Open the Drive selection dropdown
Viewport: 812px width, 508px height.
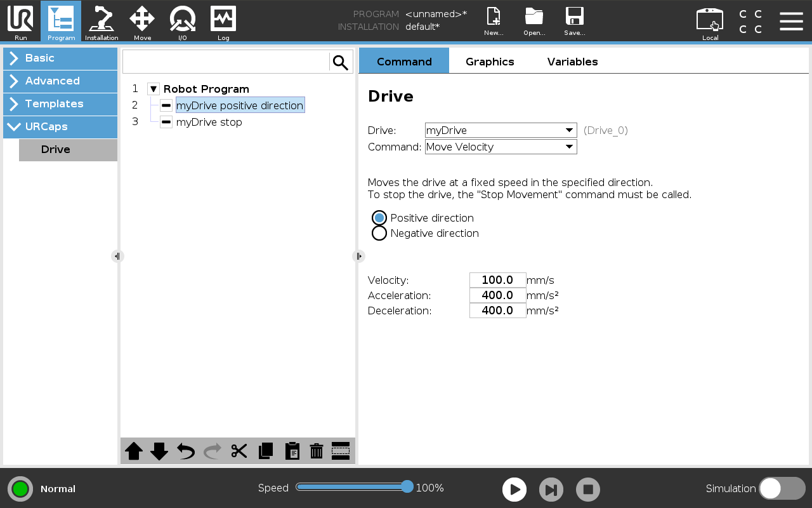[x=501, y=130]
